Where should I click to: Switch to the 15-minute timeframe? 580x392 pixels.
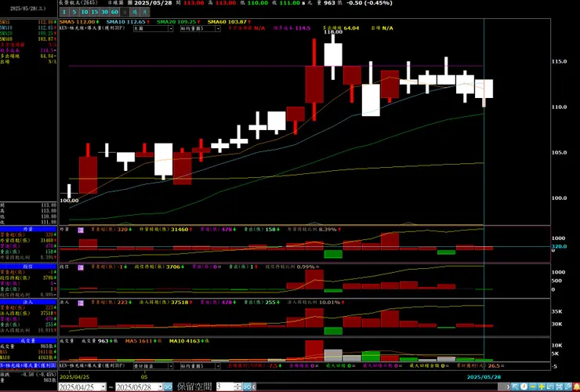pyautogui.click(x=95, y=12)
